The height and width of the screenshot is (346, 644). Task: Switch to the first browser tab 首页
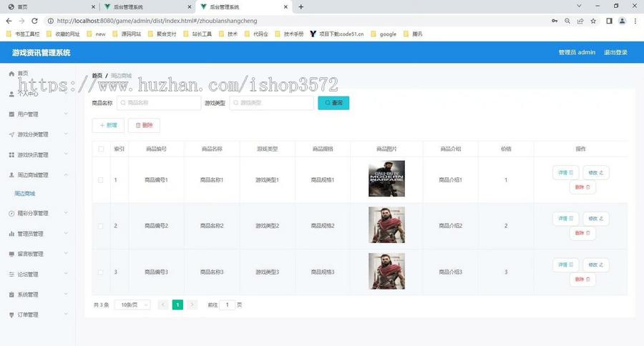51,7
